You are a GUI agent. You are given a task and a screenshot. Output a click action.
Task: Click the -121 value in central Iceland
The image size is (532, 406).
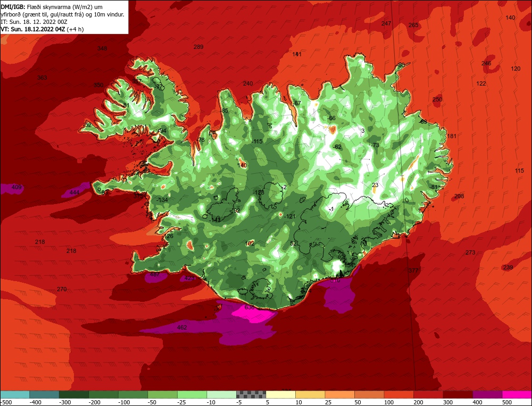(290, 216)
